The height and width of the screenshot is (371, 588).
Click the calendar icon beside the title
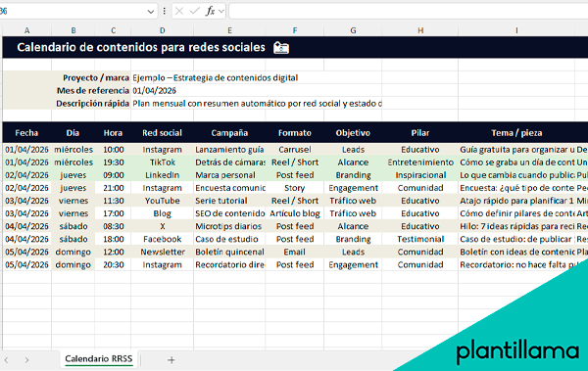click(281, 48)
